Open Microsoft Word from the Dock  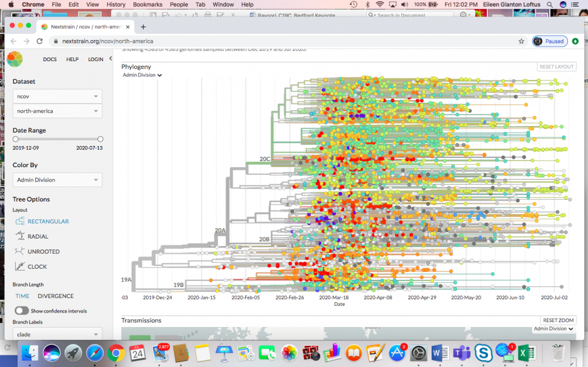coord(439,352)
